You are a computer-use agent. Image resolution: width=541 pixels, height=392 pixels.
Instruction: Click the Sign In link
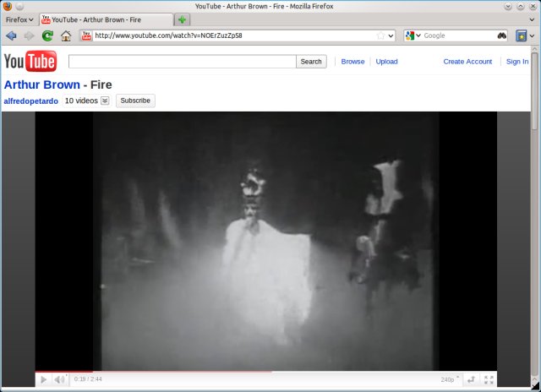click(x=516, y=62)
